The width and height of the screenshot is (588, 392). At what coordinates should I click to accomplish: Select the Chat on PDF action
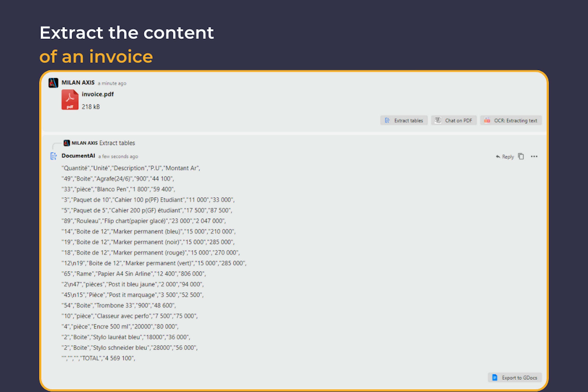click(x=454, y=120)
